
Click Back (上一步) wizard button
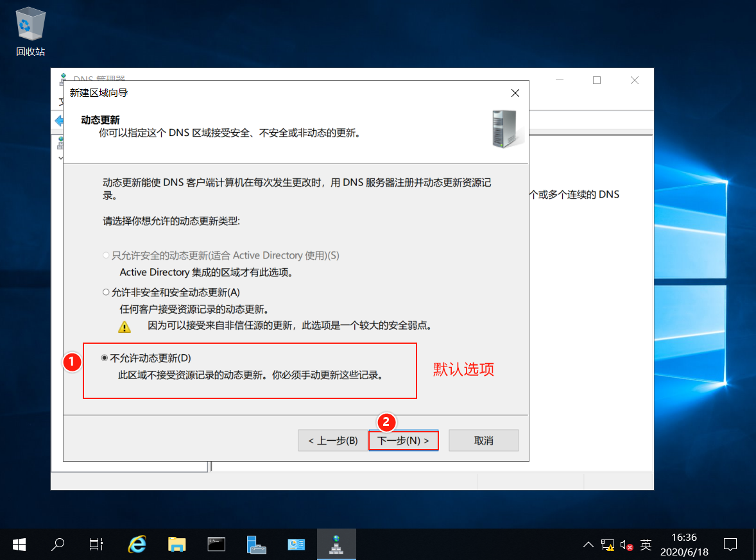tap(333, 441)
